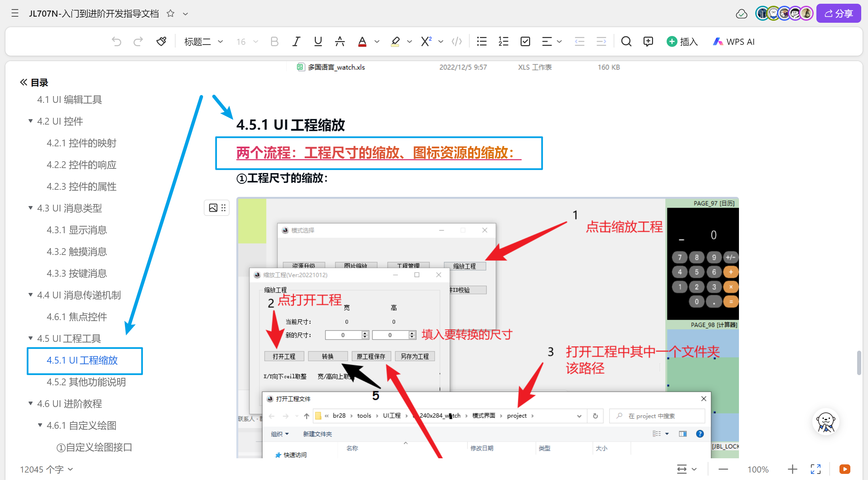868x480 pixels.
Task: Click the purple 分享 share button
Action: coord(838,14)
